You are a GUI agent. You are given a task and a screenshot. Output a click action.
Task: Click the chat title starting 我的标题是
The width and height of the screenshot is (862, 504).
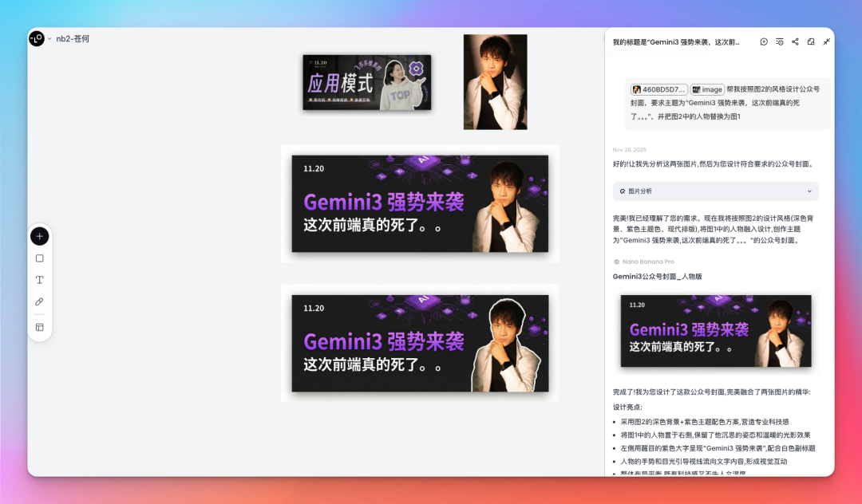click(x=676, y=41)
